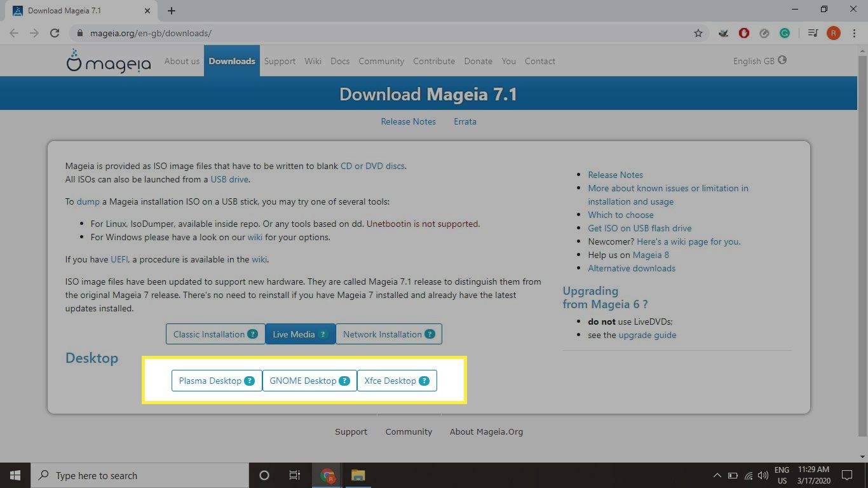Screen dimensions: 868x488
Task: Follow the CD or DVD discs link
Action: click(x=372, y=166)
